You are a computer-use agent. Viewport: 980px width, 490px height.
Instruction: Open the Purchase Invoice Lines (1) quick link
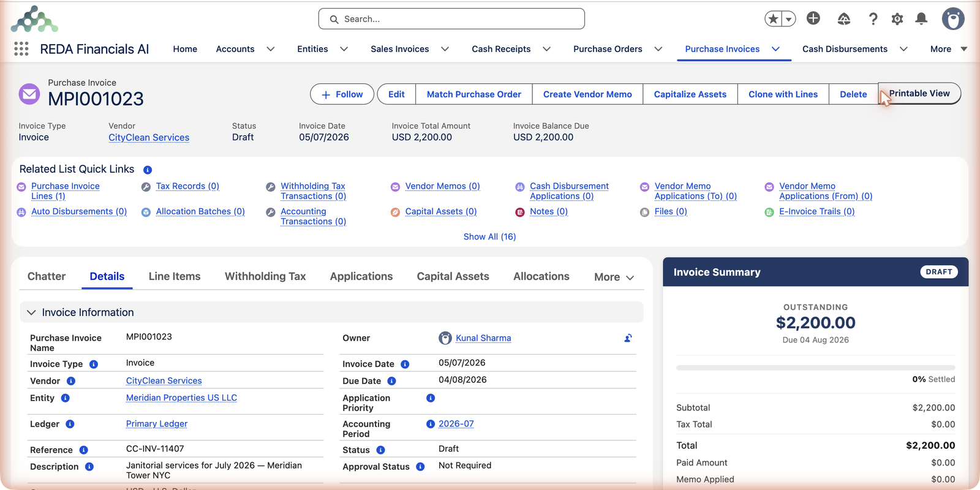pos(65,191)
